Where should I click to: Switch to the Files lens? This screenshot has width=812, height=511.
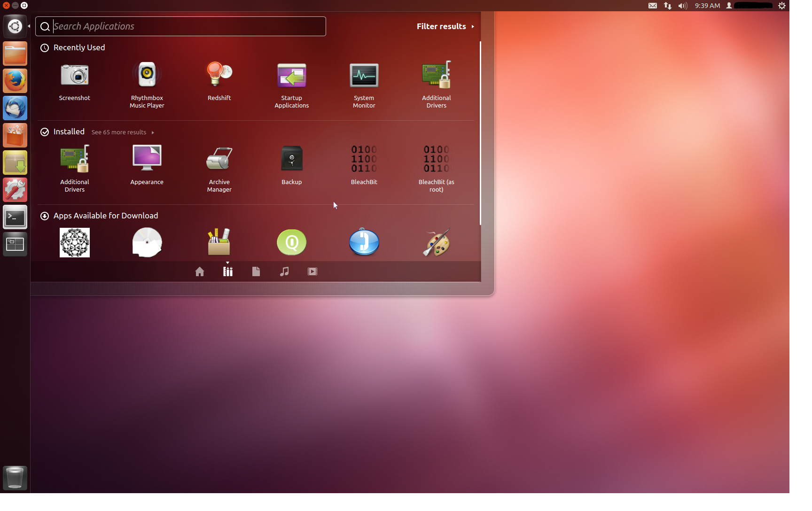tap(256, 271)
